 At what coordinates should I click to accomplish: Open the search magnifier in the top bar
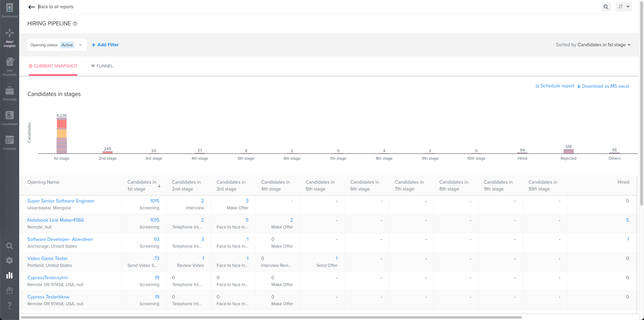click(x=606, y=7)
